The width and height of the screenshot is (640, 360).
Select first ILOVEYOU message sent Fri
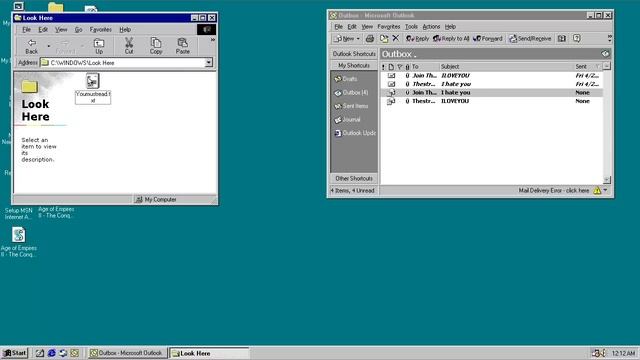point(492,76)
